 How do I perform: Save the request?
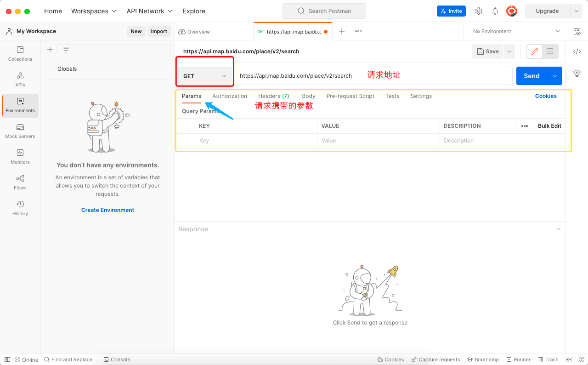click(x=488, y=51)
